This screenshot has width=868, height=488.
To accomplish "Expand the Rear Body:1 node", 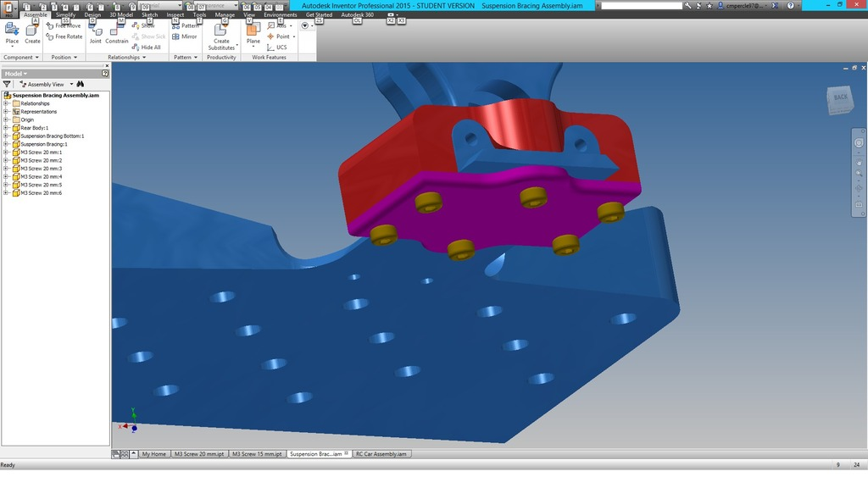I will (x=6, y=128).
